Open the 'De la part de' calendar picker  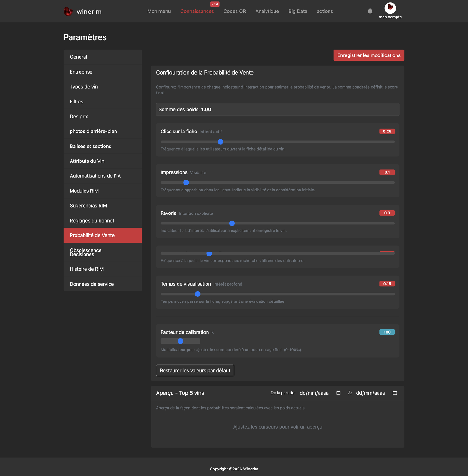click(339, 393)
